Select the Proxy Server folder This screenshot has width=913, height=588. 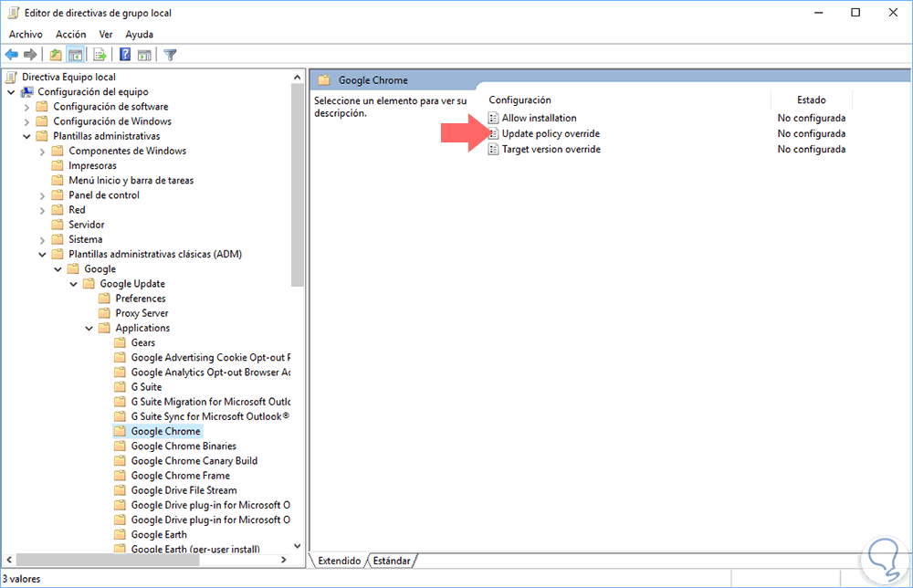point(142,313)
